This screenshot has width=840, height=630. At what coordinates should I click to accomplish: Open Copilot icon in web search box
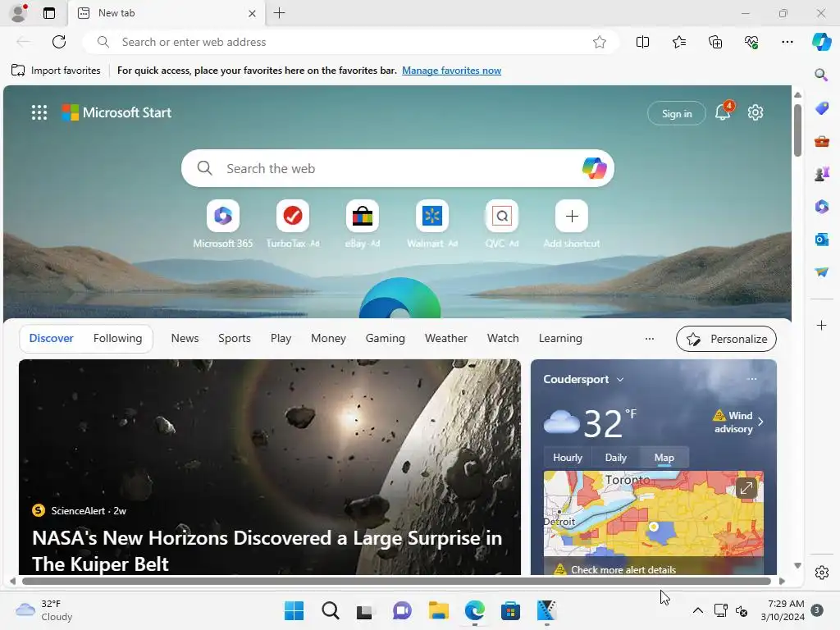tap(594, 168)
